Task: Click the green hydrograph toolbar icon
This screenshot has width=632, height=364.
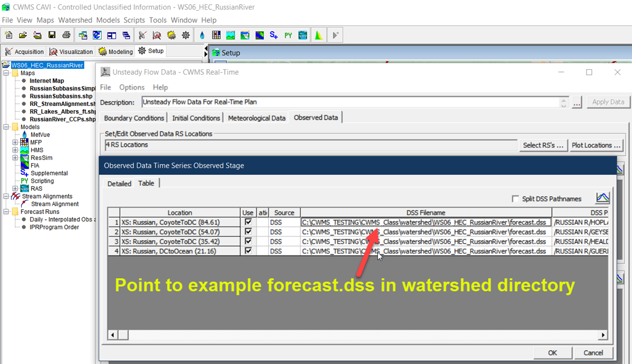Action: pos(319,35)
